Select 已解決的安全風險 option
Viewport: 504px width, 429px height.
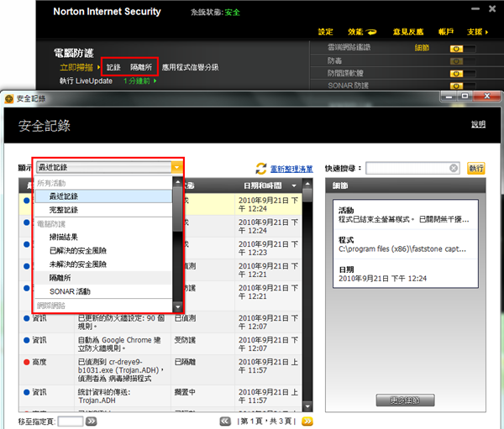[103, 251]
